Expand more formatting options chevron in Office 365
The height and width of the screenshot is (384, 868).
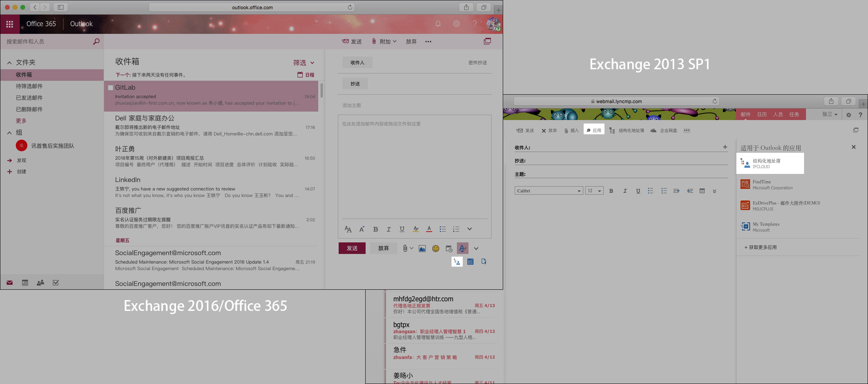(469, 229)
